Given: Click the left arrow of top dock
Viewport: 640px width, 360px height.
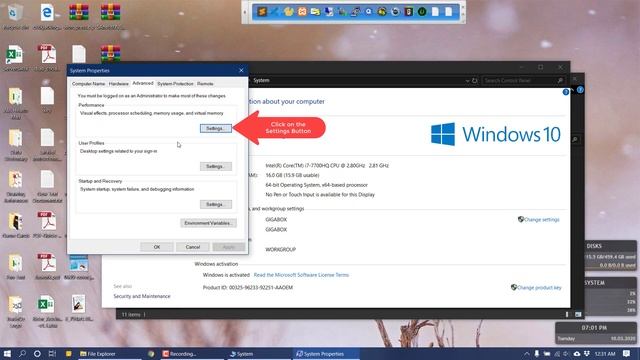Looking at the screenshot, I should click(245, 12).
